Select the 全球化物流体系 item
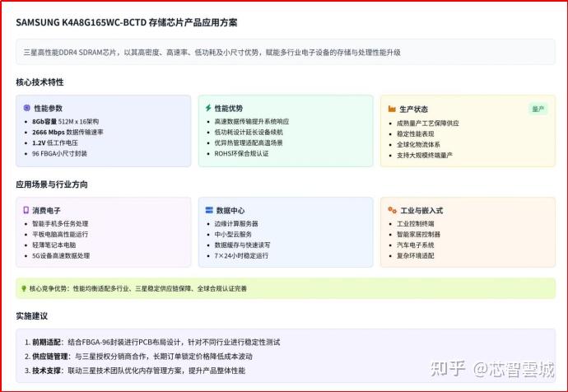The width and height of the screenshot is (568, 392). click(418, 145)
